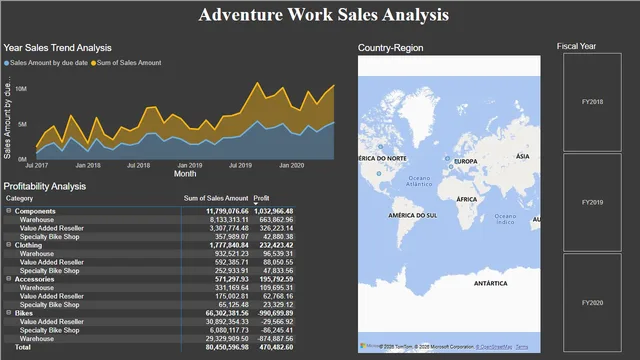
Task: Click the Jan 2018 axis label
Action: (x=88, y=165)
